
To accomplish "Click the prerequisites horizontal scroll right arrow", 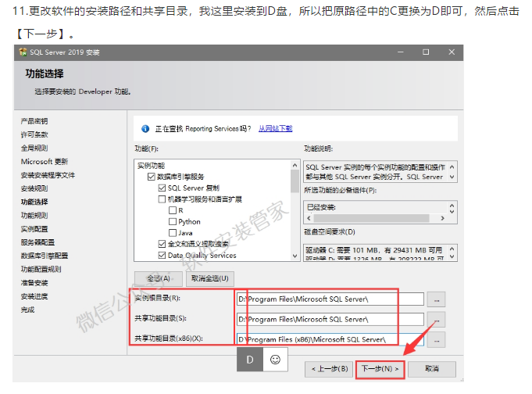I will point(442,218).
